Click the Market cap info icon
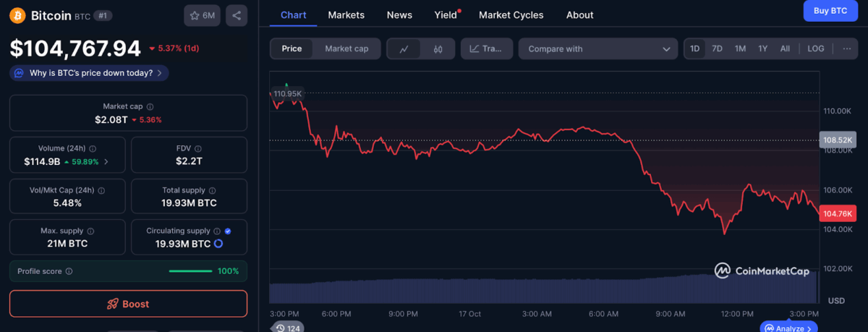Screen dimensions: 868x332 [150, 106]
